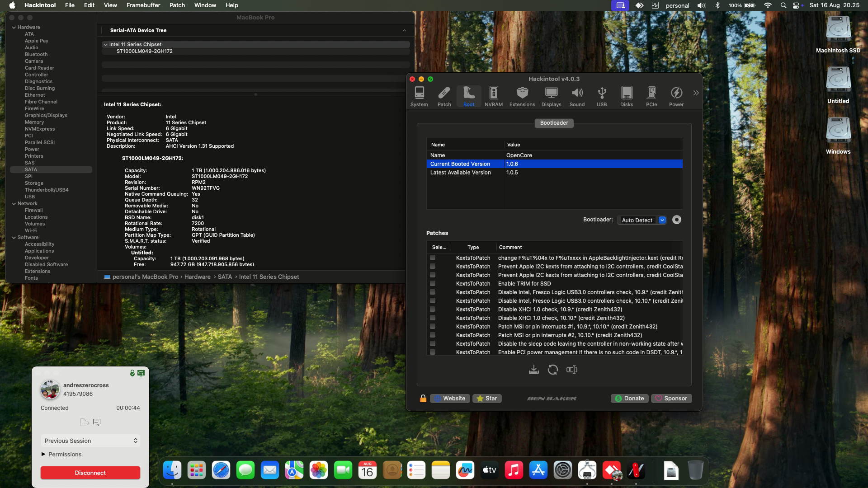Screen dimensions: 868x488
Task: Open AnyDesk from the Dock
Action: point(612,470)
